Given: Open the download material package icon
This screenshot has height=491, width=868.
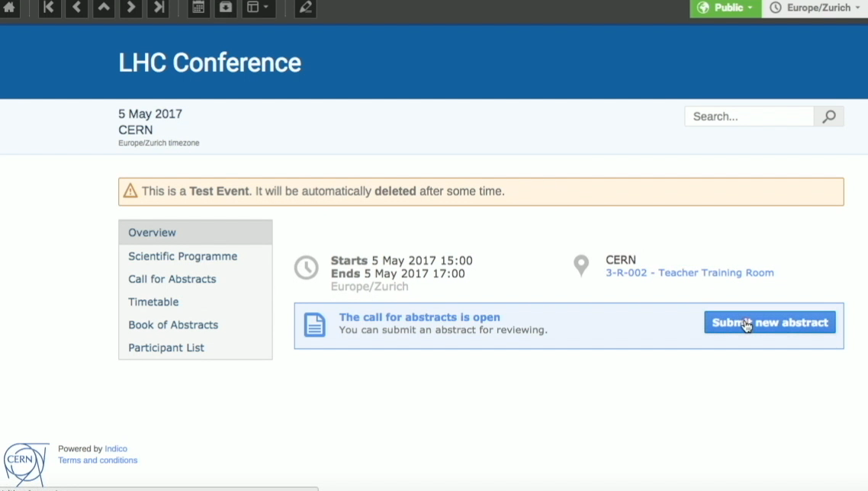Looking at the screenshot, I should coord(226,8).
